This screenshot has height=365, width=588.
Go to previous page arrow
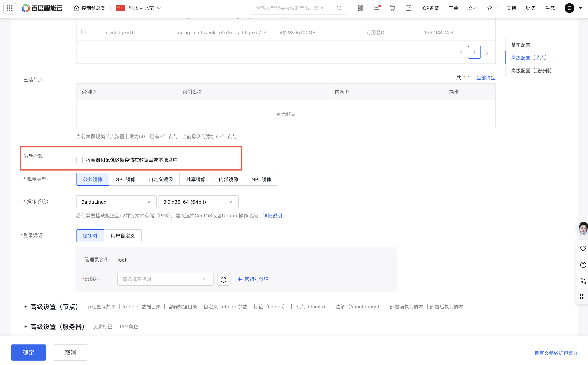[x=461, y=53]
